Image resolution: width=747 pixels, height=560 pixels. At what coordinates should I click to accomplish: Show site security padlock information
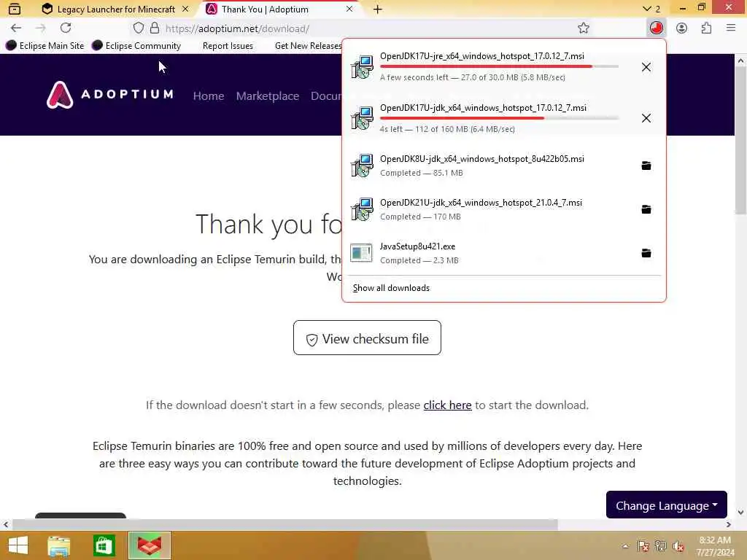click(x=155, y=28)
